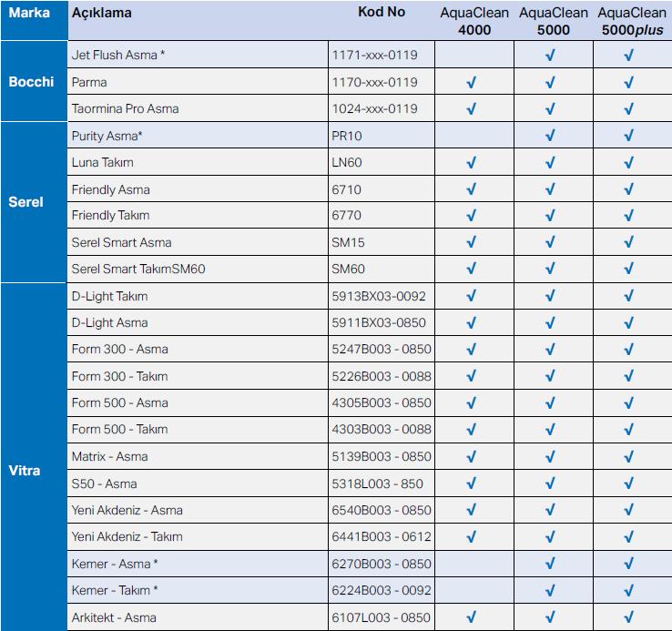This screenshot has width=672, height=631.
Task: Click code 6441B003 - 0612
Action: tap(382, 536)
